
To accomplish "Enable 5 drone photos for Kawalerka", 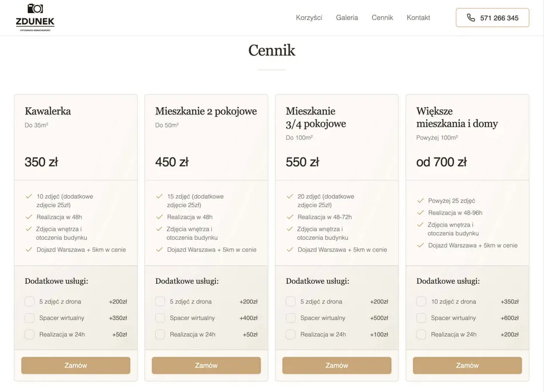I will pos(30,302).
